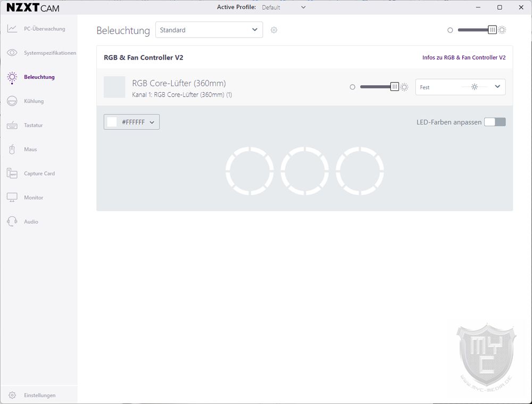Click the PC-Überwachung chart icon
The width and height of the screenshot is (532, 404).
pos(12,29)
